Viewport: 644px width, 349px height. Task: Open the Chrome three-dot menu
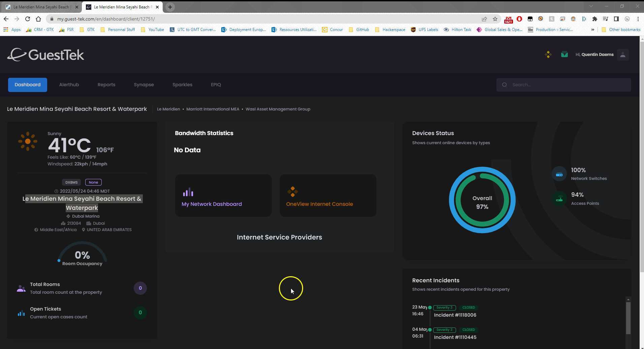point(638,19)
